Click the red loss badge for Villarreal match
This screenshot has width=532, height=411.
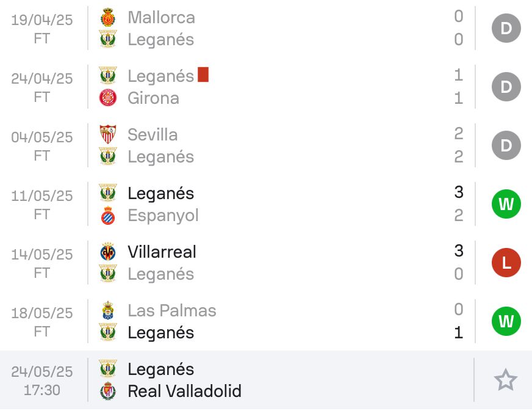[506, 263]
